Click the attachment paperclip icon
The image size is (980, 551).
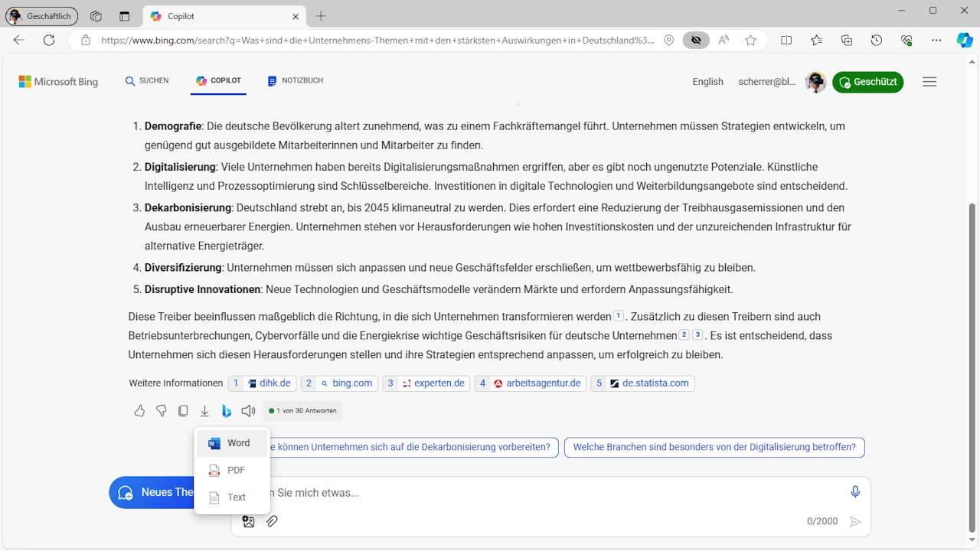tap(271, 521)
